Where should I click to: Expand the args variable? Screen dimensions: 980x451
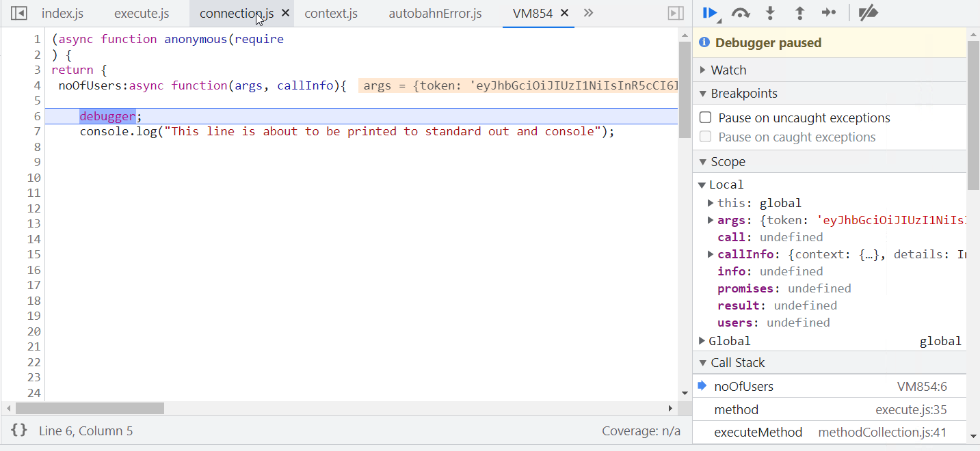(711, 220)
